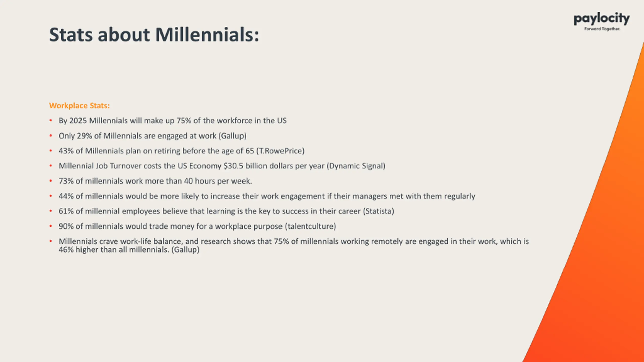This screenshot has width=644, height=362.
Task: Click the red bullet before 'Millennials crave'
Action: tap(51, 241)
